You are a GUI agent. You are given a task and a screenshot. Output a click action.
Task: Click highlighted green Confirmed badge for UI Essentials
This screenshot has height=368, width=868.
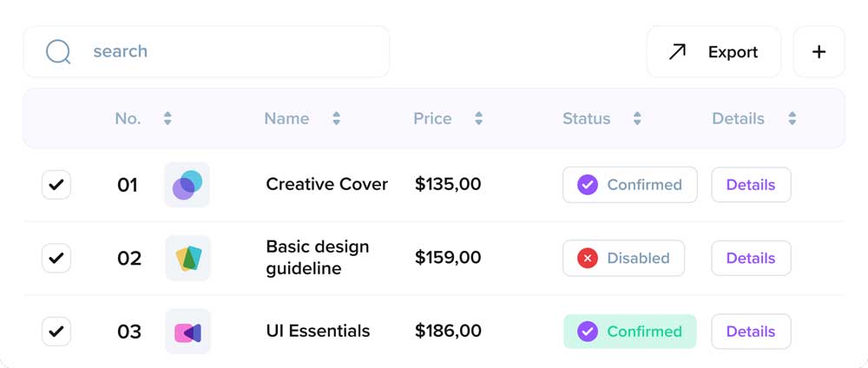630,332
